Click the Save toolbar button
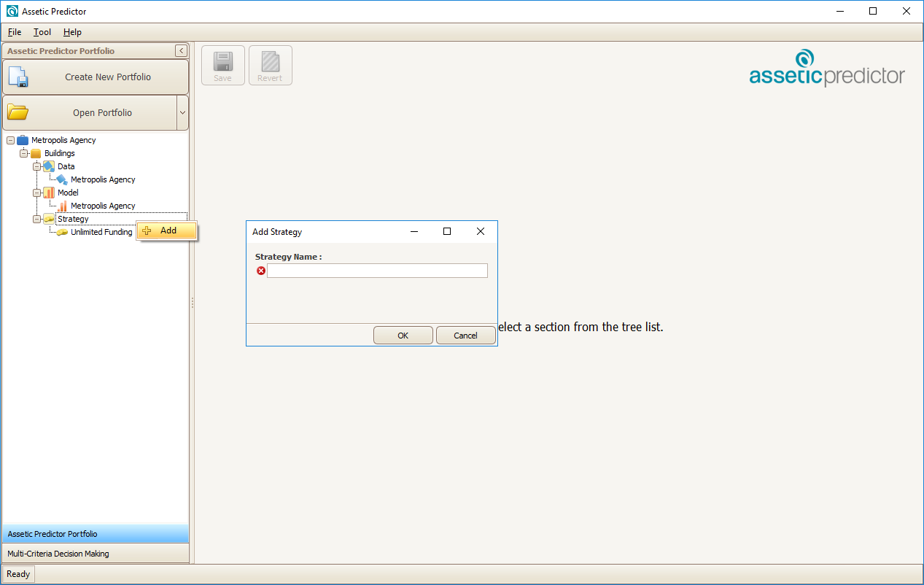Screen dimensions: 924x585 223,66
